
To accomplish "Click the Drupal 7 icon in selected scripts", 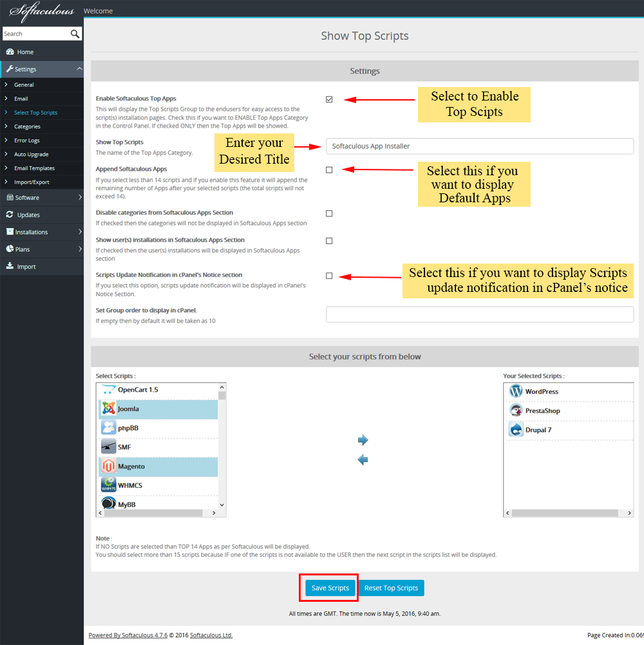I will (516, 429).
